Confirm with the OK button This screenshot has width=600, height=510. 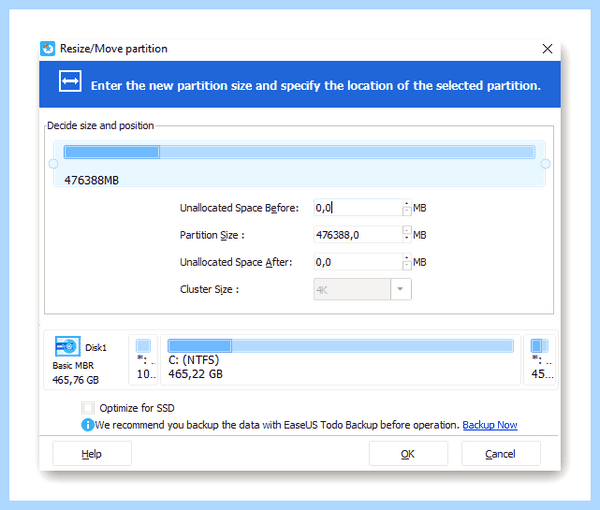(408, 453)
